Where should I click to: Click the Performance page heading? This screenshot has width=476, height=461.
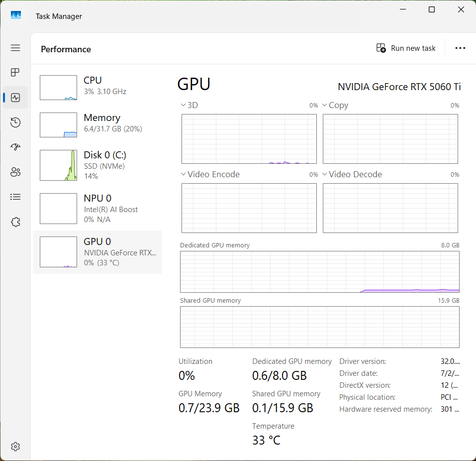(66, 49)
